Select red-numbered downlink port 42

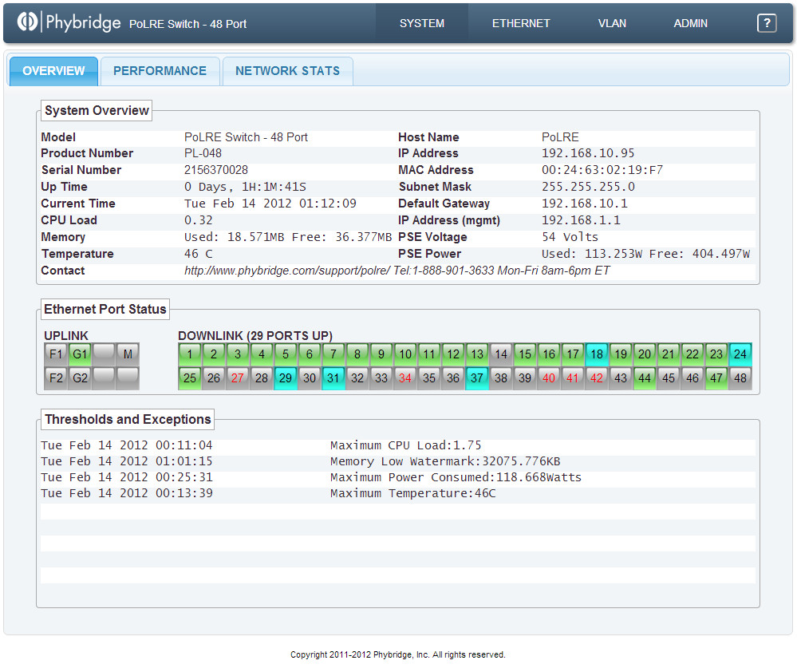[x=596, y=378]
